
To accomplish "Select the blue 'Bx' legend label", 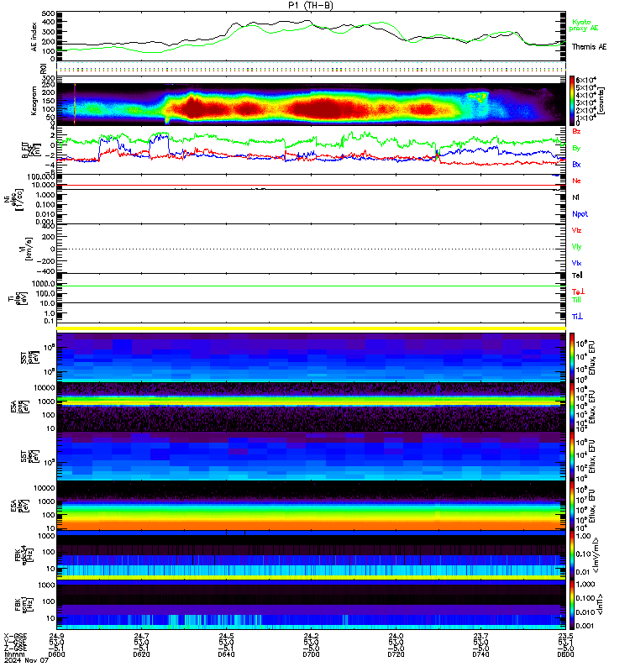I will pos(576,164).
